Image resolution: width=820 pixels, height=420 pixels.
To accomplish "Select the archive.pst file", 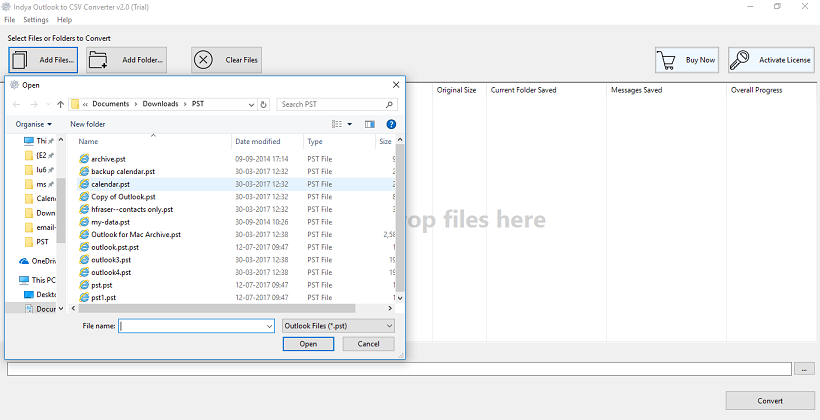I will click(108, 159).
